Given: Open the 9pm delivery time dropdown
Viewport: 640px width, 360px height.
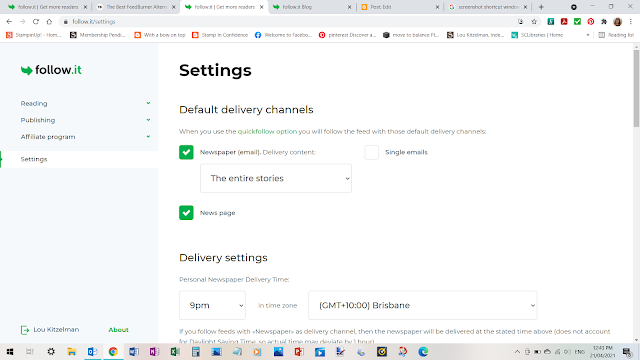Looking at the screenshot, I should point(212,305).
